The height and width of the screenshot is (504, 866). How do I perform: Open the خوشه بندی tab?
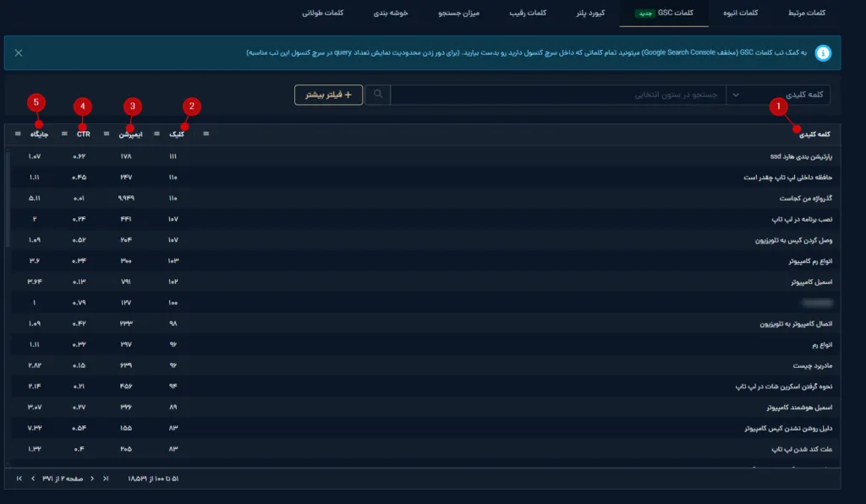click(x=391, y=13)
